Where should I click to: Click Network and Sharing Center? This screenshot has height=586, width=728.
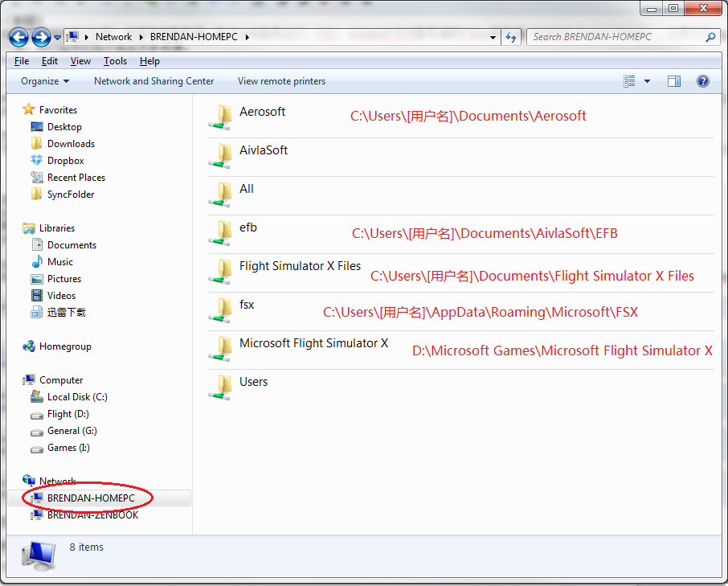(x=153, y=81)
